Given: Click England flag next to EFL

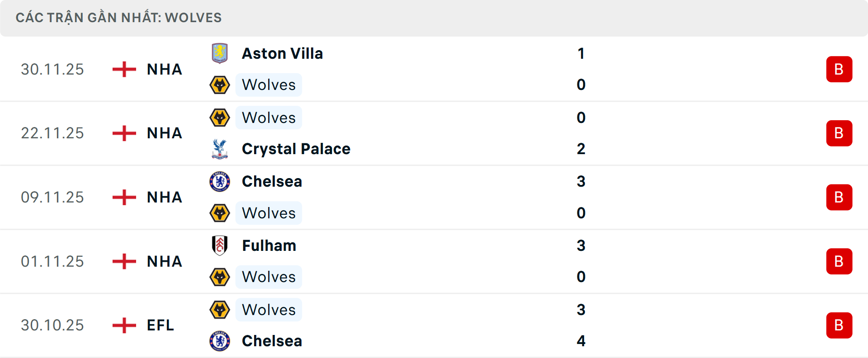Looking at the screenshot, I should pyautogui.click(x=124, y=325).
